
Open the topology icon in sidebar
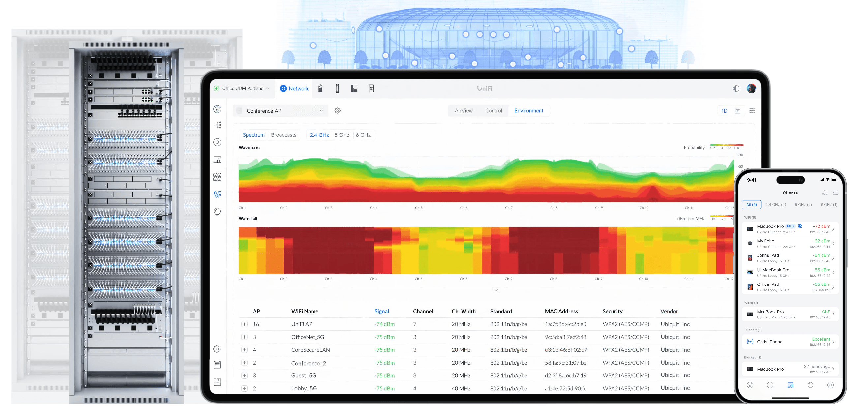point(217,125)
